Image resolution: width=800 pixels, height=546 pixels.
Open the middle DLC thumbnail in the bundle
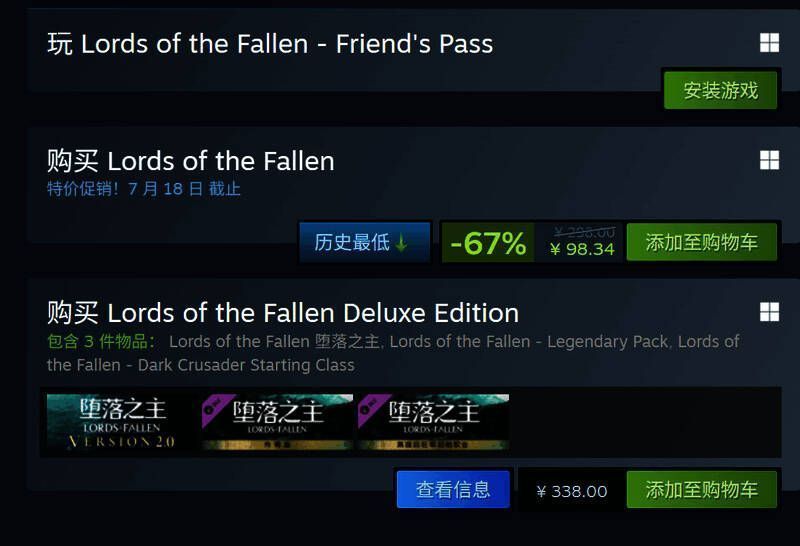pyautogui.click(x=277, y=422)
